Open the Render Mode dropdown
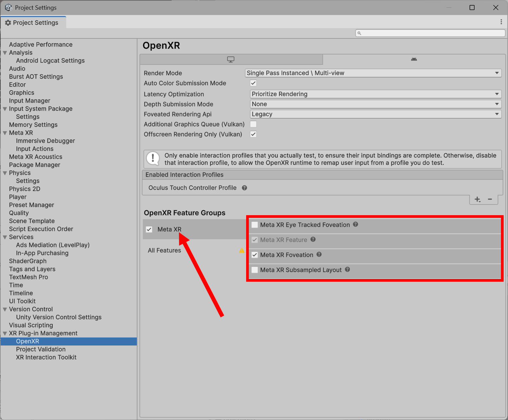The width and height of the screenshot is (508, 420). pos(373,73)
